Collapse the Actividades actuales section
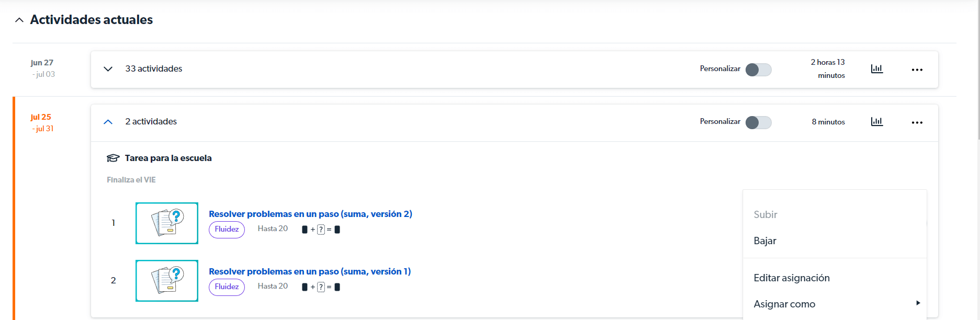The height and width of the screenshot is (320, 980). click(x=19, y=20)
